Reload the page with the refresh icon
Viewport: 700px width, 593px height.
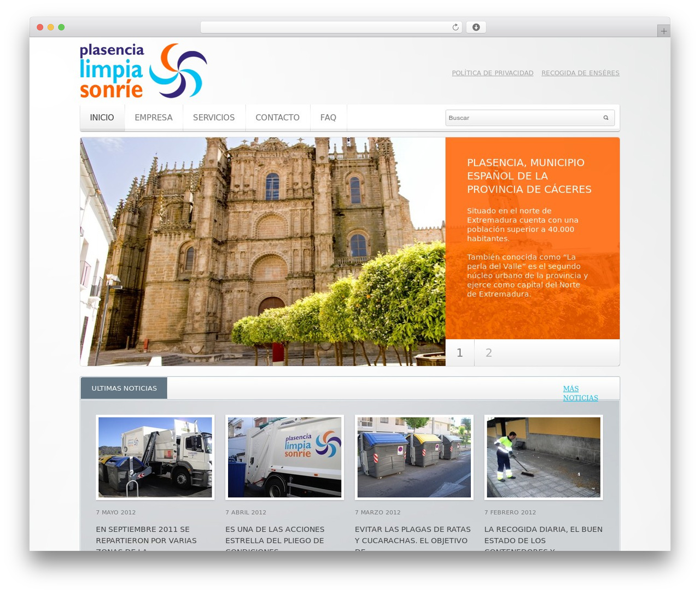pos(456,27)
